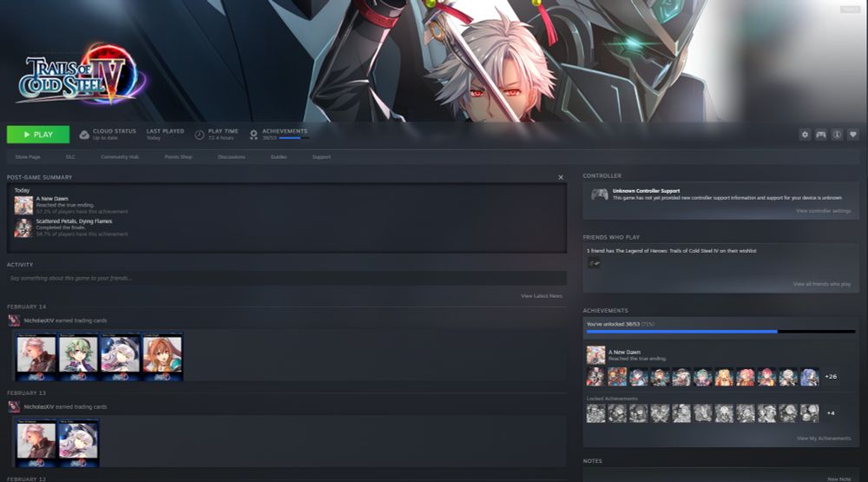Open the Store Page tab

click(x=28, y=157)
